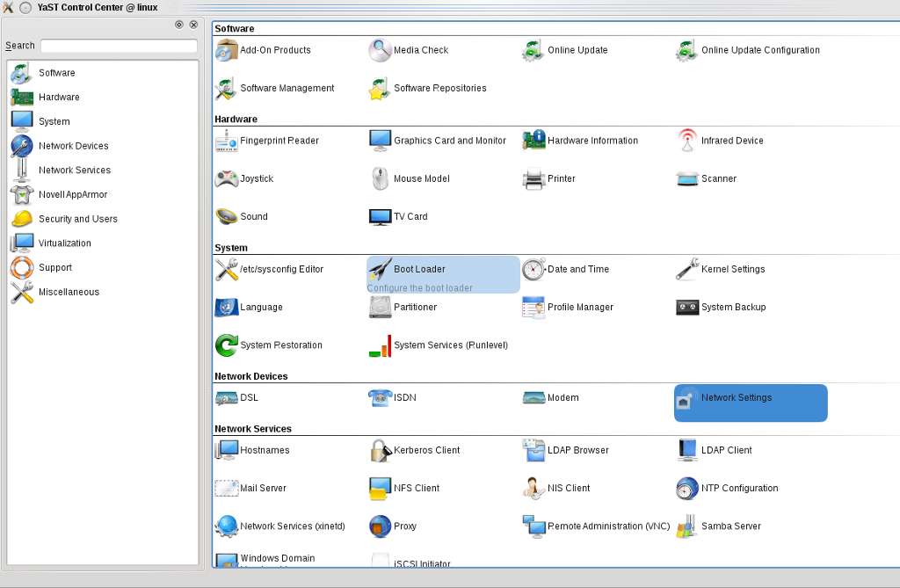Choose the Novell AppArmor sidebar category
The width and height of the screenshot is (900, 588).
72,194
